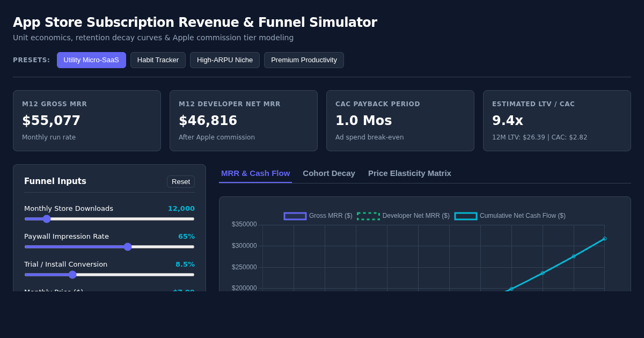Click the After Apple commission text
Viewport: 644px width, 338px height.
click(x=217, y=137)
